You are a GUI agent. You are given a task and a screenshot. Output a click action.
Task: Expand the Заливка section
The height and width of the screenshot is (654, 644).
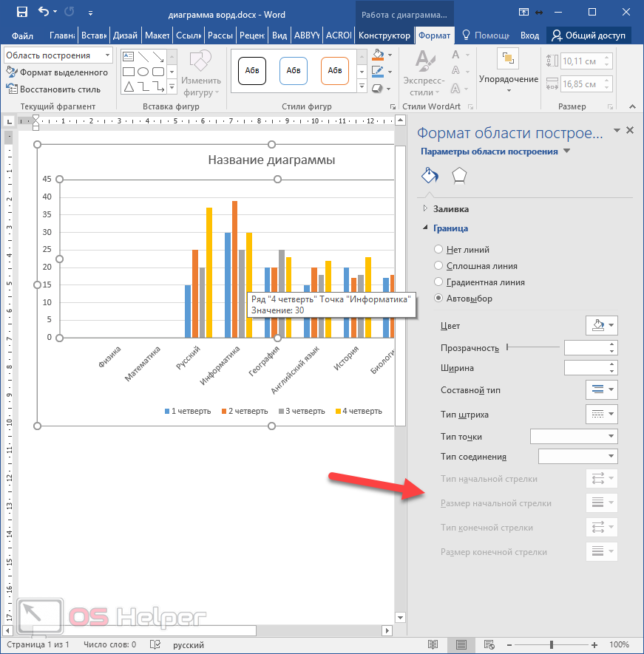click(x=450, y=209)
